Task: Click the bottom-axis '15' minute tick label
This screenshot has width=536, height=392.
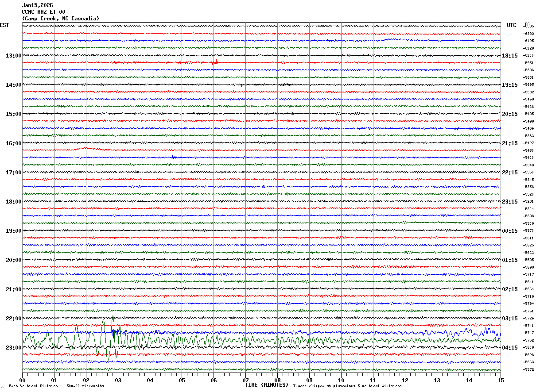Action: (x=501, y=380)
